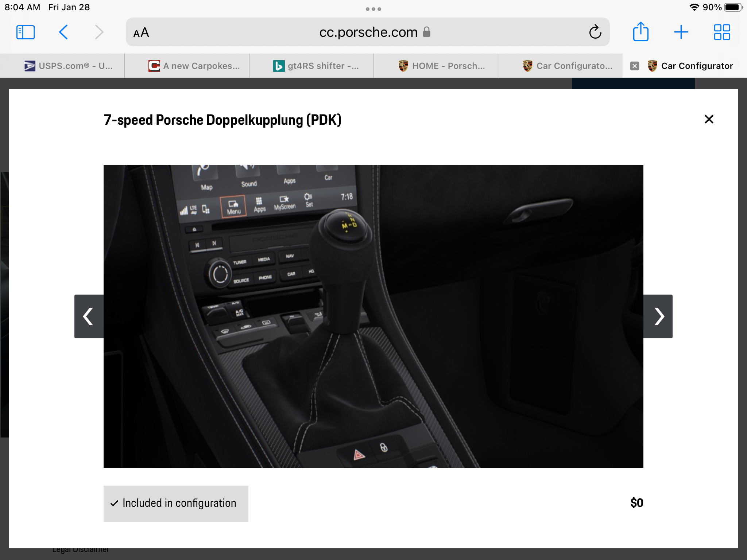The width and height of the screenshot is (747, 560).
Task: Switch to the HOME - Porsche tab
Action: click(x=436, y=66)
